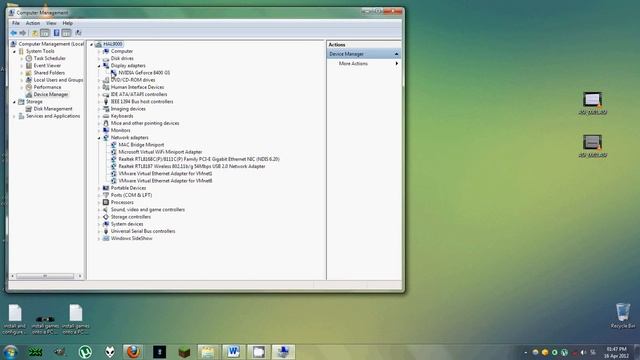Image resolution: width=640 pixels, height=360 pixels.
Task: Select Monitors category
Action: coord(120,131)
